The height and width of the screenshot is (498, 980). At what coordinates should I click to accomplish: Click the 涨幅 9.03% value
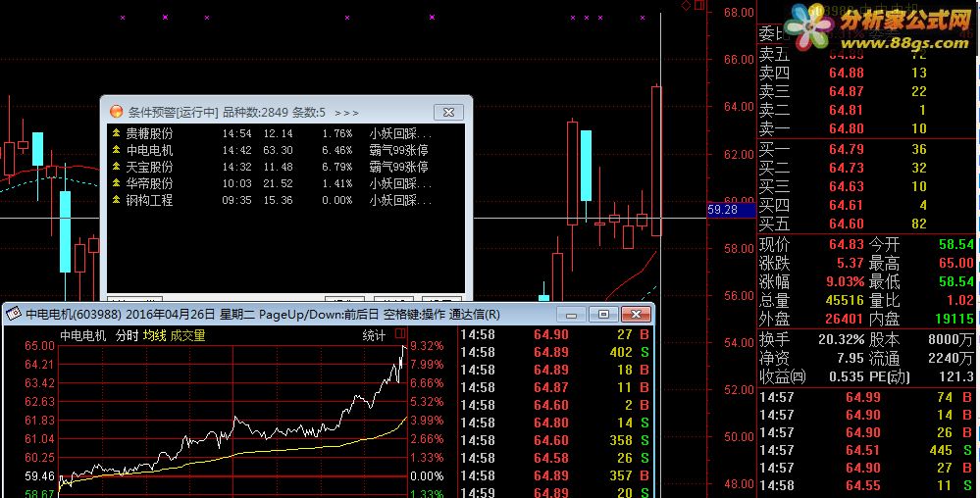coord(845,281)
